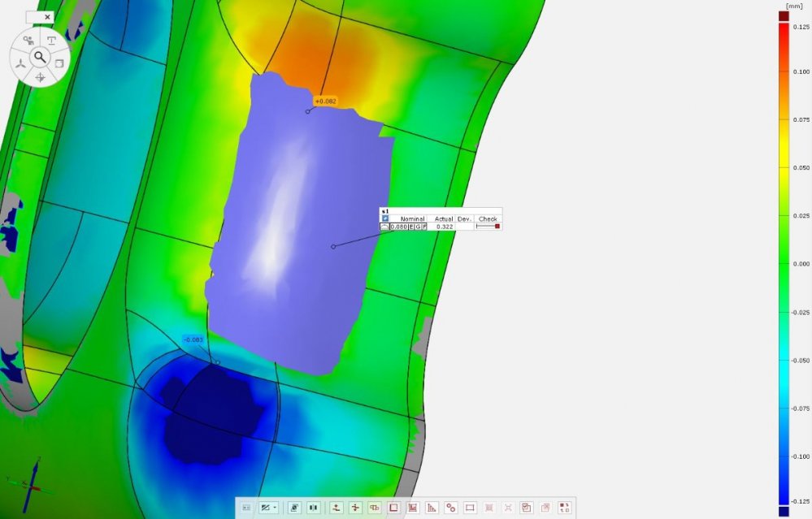Click the -0.083 deviation label

click(x=193, y=340)
